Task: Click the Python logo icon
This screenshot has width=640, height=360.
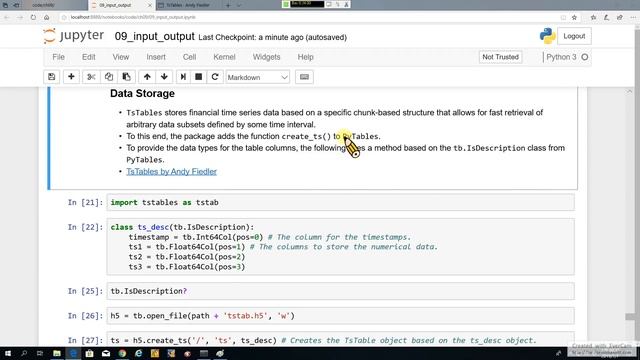Action: click(547, 36)
